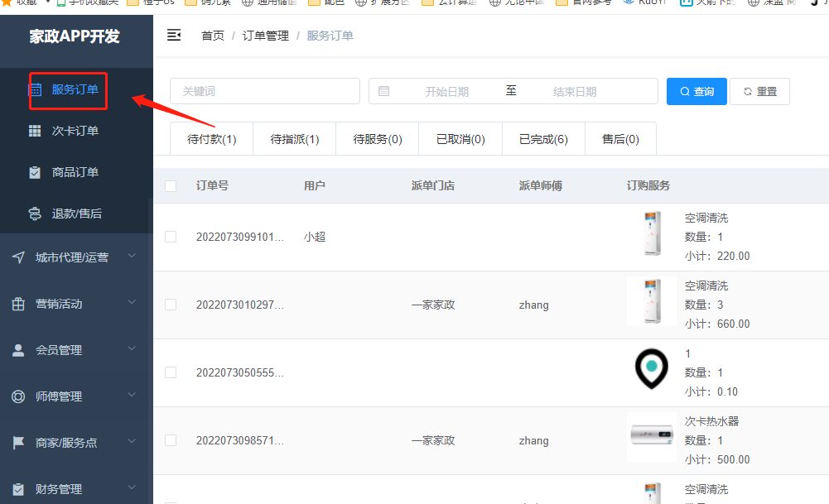This screenshot has height=504, width=829.
Task: Tick the checkbox for order 2022073050555
Action: 171,372
